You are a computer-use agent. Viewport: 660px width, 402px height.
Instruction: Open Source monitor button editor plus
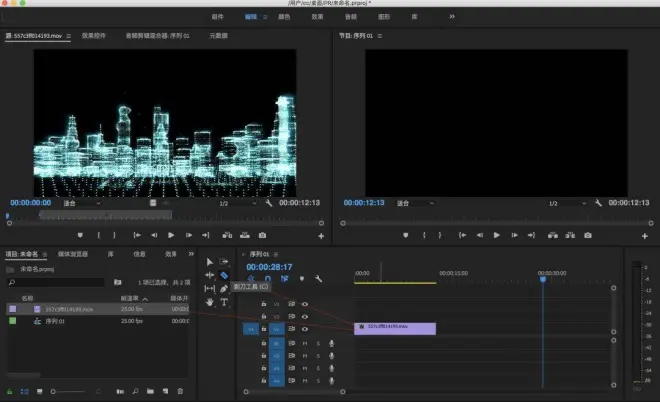321,236
